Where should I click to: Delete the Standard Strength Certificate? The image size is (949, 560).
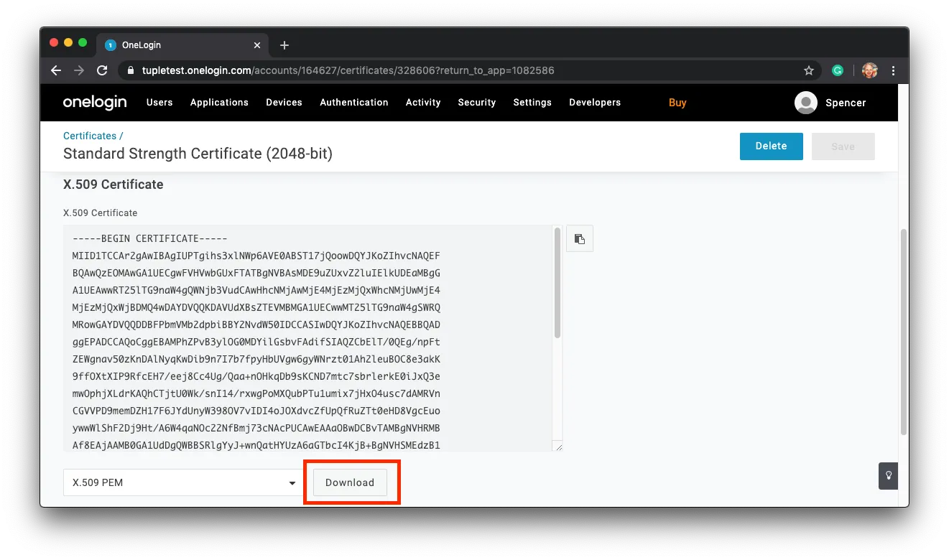coord(771,146)
